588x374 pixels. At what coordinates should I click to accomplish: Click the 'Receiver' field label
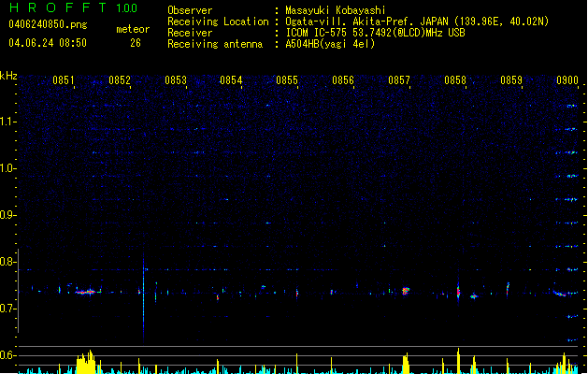[x=190, y=33]
